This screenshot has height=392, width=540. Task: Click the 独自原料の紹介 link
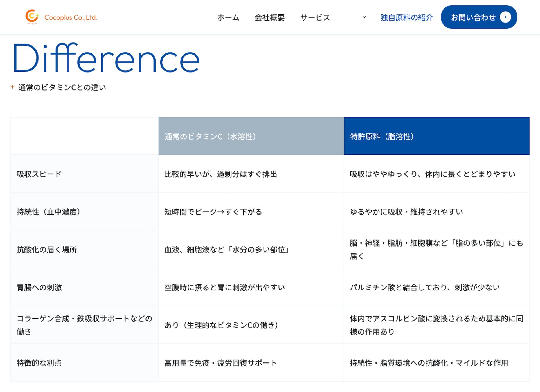pyautogui.click(x=406, y=17)
